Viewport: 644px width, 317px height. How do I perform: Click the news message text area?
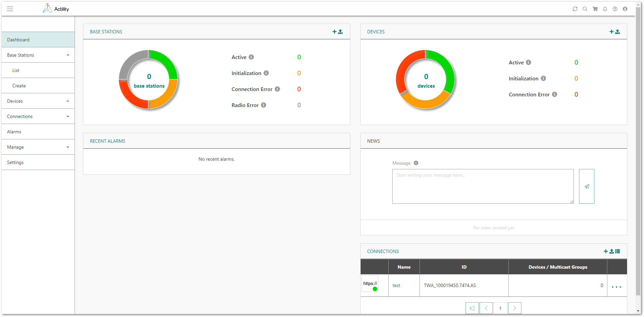click(483, 186)
